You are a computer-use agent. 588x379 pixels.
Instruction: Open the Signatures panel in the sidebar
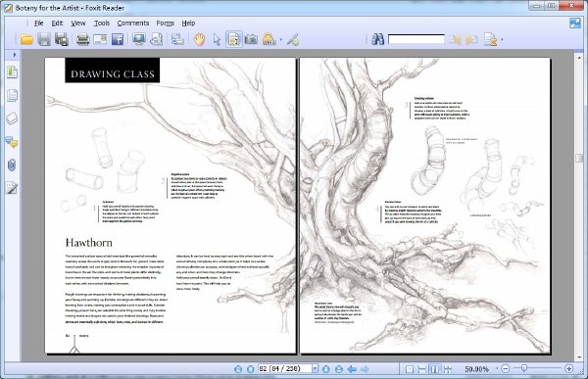tap(12, 188)
